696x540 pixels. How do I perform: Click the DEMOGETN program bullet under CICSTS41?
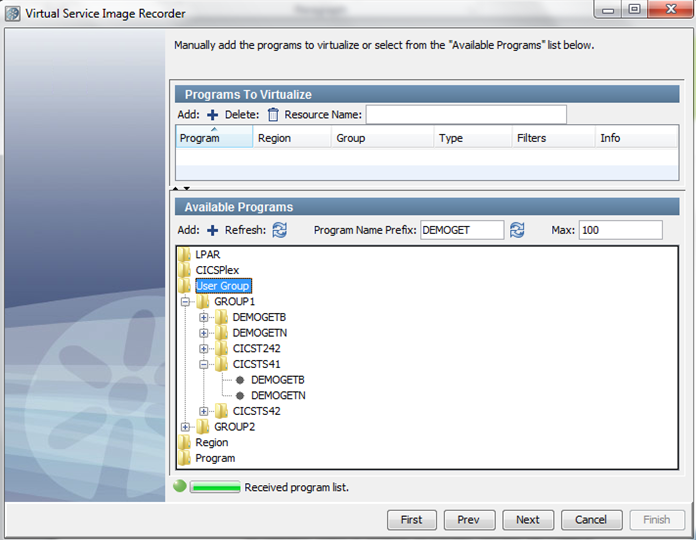click(240, 396)
